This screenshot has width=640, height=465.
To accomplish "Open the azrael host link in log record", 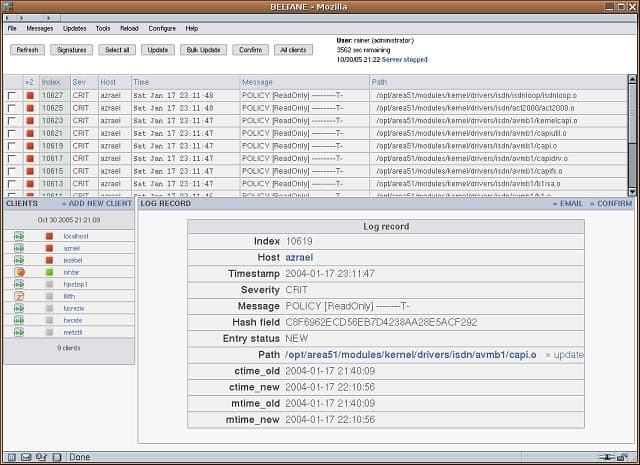I will pos(299,258).
